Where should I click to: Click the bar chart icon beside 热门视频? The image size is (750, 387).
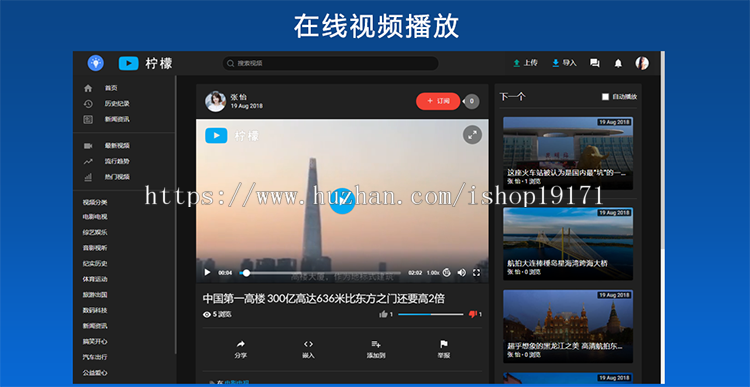88,177
